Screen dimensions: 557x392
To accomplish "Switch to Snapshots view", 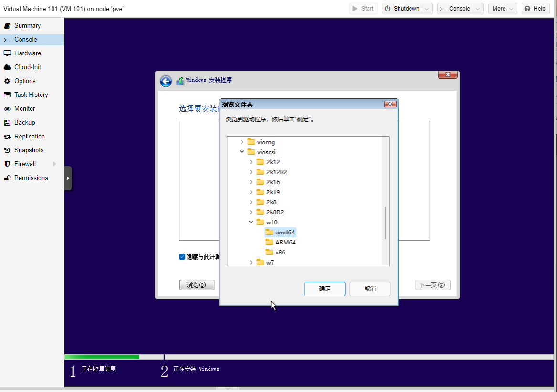I will 32,150.
